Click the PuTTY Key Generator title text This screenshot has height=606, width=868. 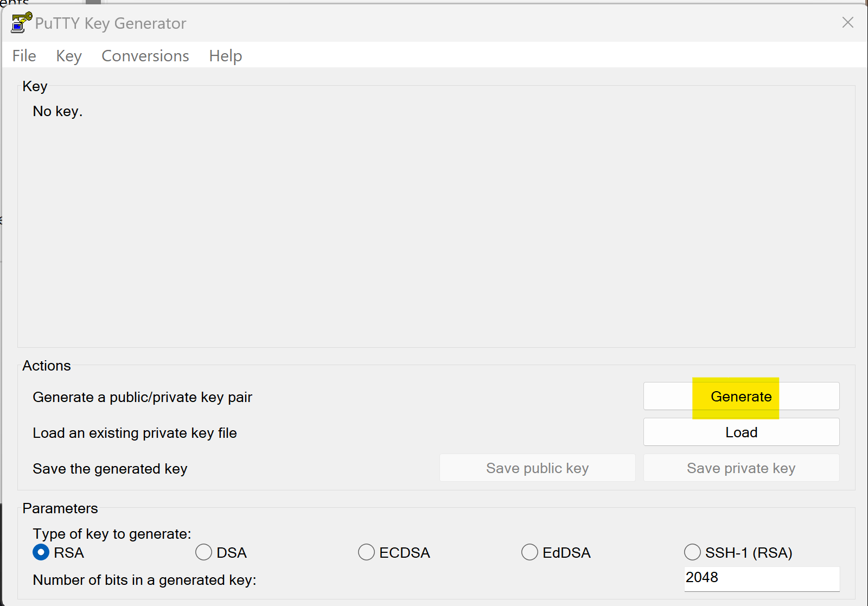tap(111, 23)
